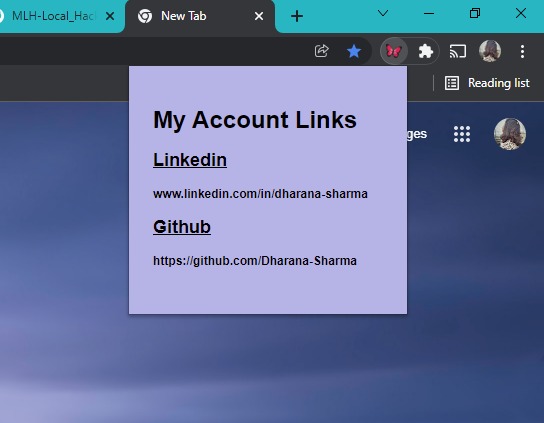544x423 pixels.
Task: Click the www.linkedin.com/in/dharana-sharma text
Action: point(260,194)
